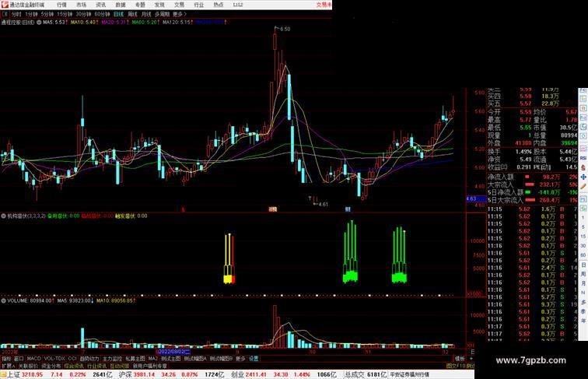Open the 模板 template button
588x379 pixels.
click(x=460, y=359)
